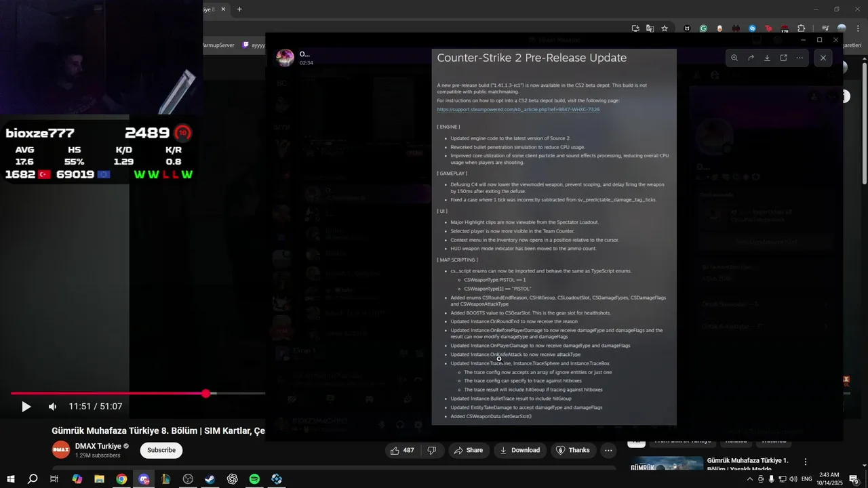Open a new Chrome tab
This screenshot has height=488, width=868.
coord(239,9)
